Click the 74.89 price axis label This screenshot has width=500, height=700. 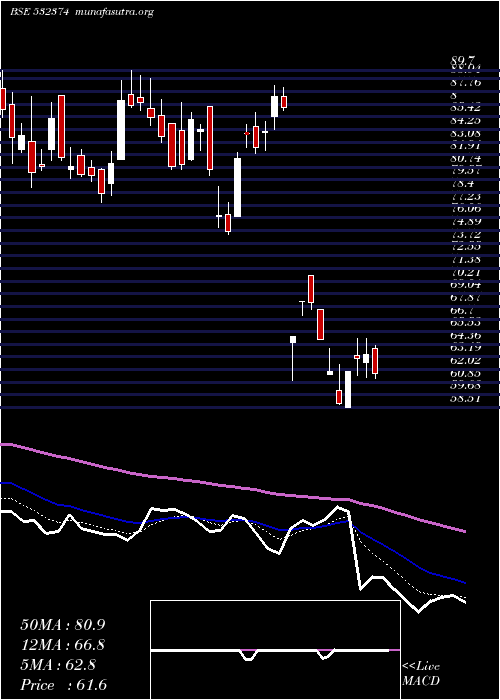click(465, 222)
